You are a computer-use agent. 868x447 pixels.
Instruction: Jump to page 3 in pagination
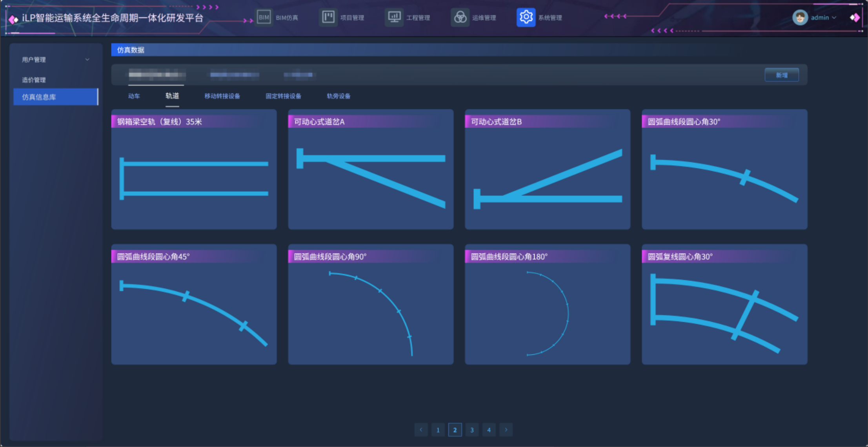472,430
